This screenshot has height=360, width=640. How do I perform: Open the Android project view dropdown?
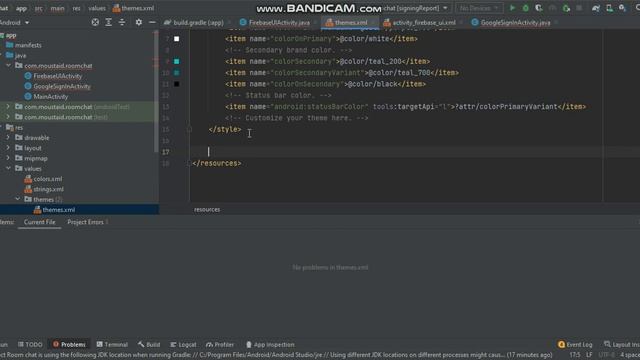pyautogui.click(x=15, y=22)
